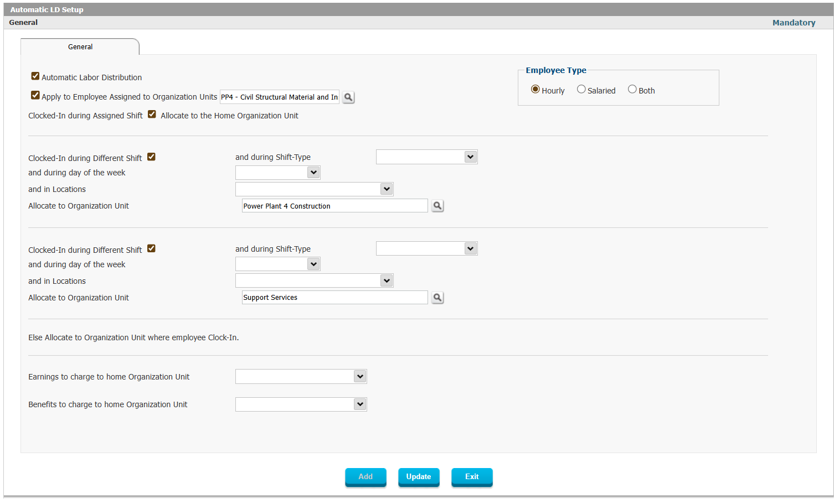Open Earnings to charge to home Organization Unit dropdown
Screen dimensions: 834x504
pos(301,377)
